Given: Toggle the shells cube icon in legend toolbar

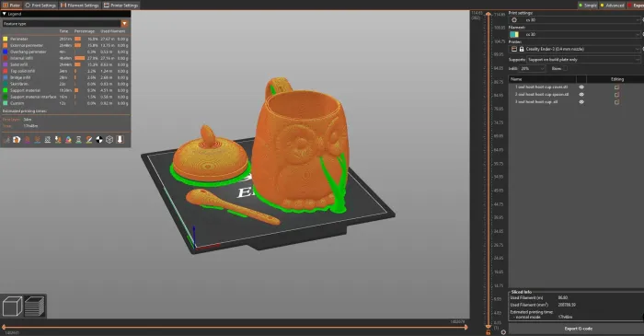Looking at the screenshot, I should tap(109, 140).
